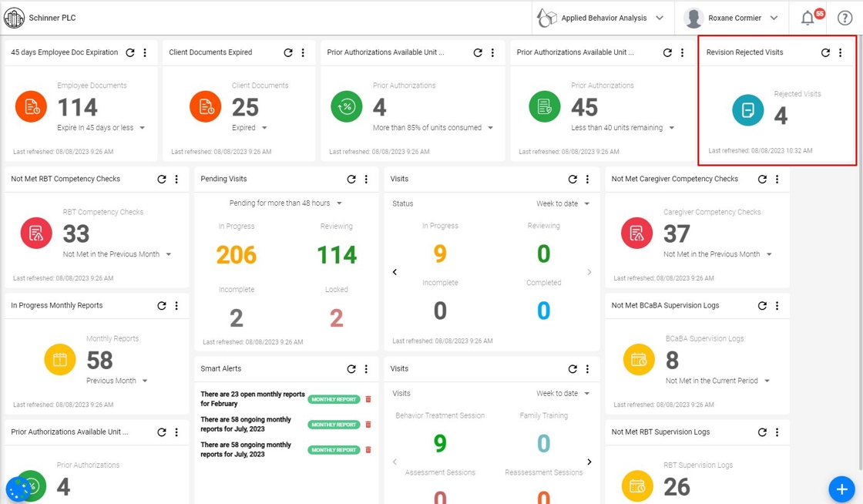
Task: Click the orange Employee Documents icon
Action: [32, 107]
